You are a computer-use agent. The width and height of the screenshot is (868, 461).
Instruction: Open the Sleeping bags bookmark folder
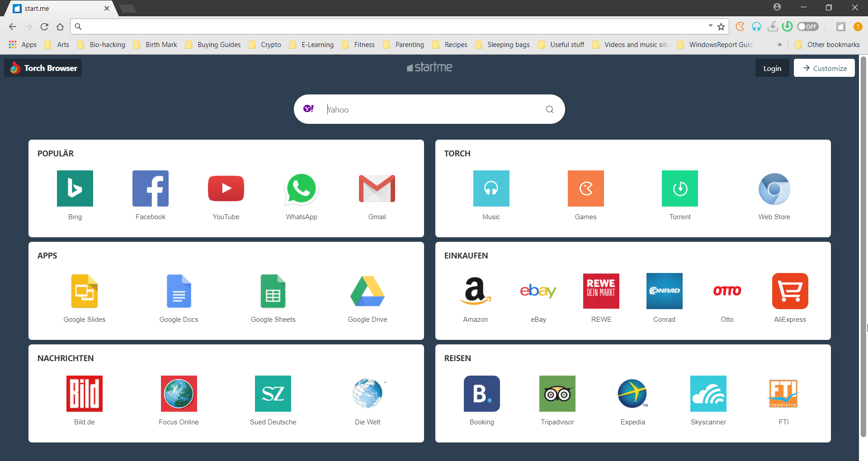502,45
